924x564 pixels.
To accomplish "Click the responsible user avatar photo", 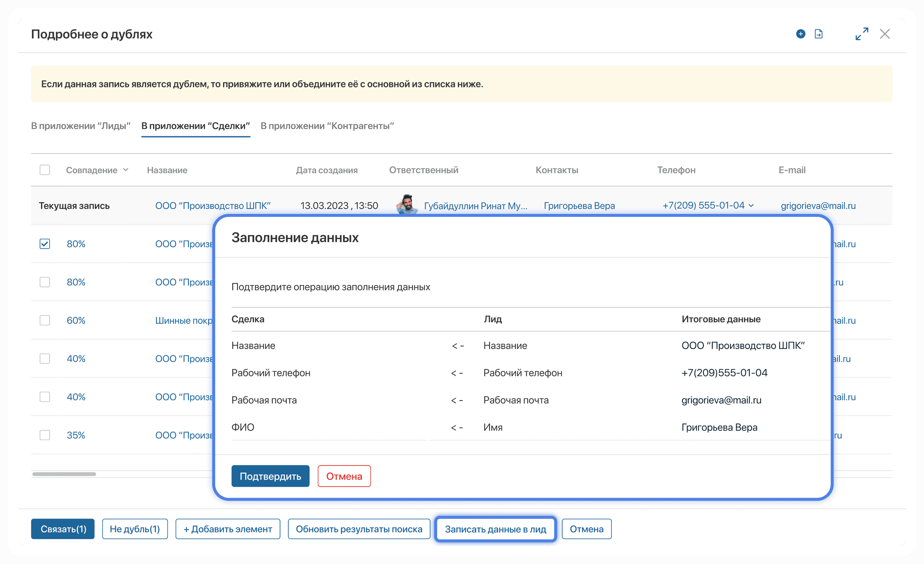I will [x=407, y=204].
